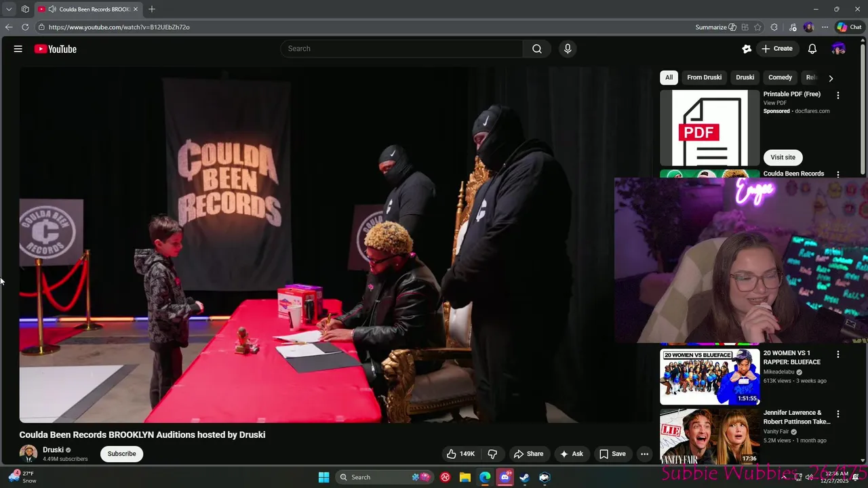This screenshot has width=868, height=488.
Task: Select the Druski filter chip
Action: pos(745,77)
